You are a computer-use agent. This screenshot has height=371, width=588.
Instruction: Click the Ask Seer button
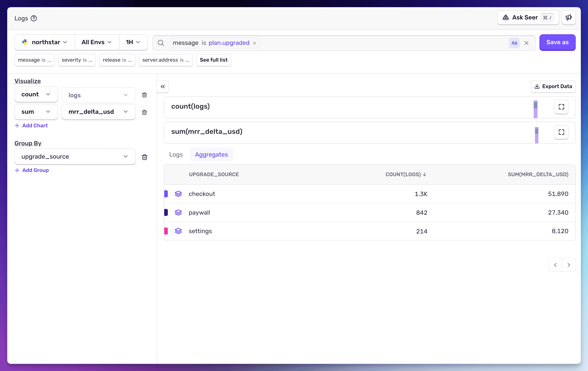pos(528,18)
